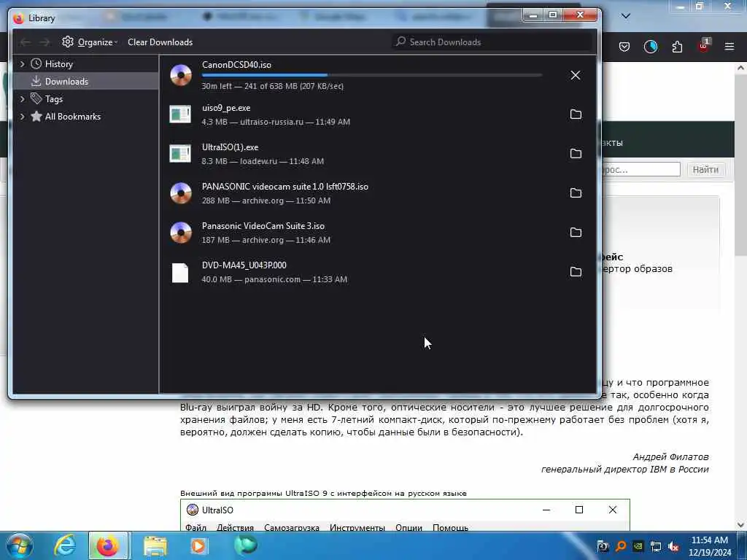
Task: Select the UltraISO(1).exe file name
Action: 230,147
